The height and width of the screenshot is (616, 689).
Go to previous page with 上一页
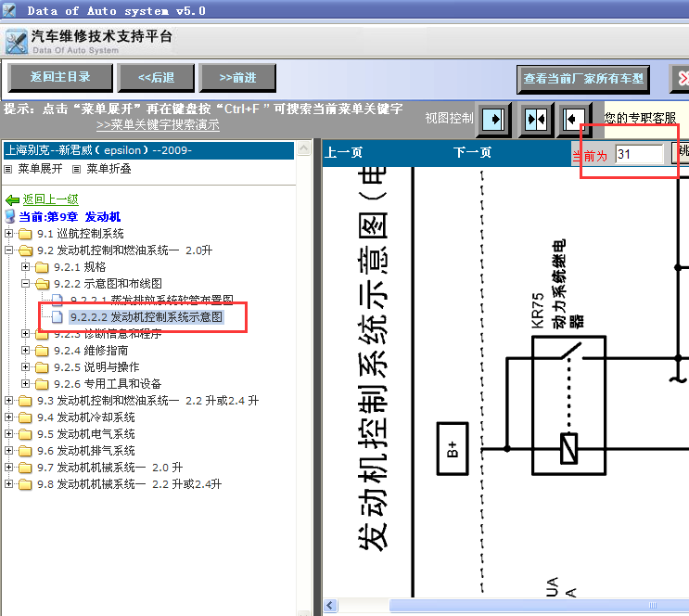coord(344,152)
